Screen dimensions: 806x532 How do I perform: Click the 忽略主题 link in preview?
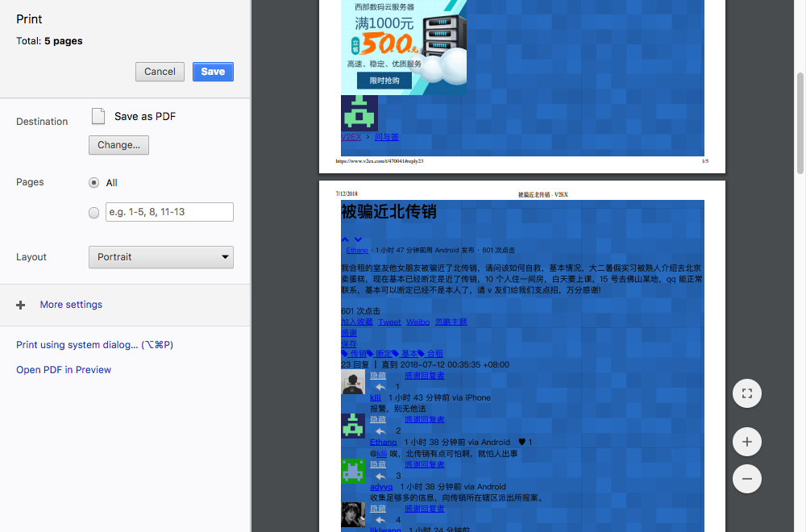coord(451,322)
